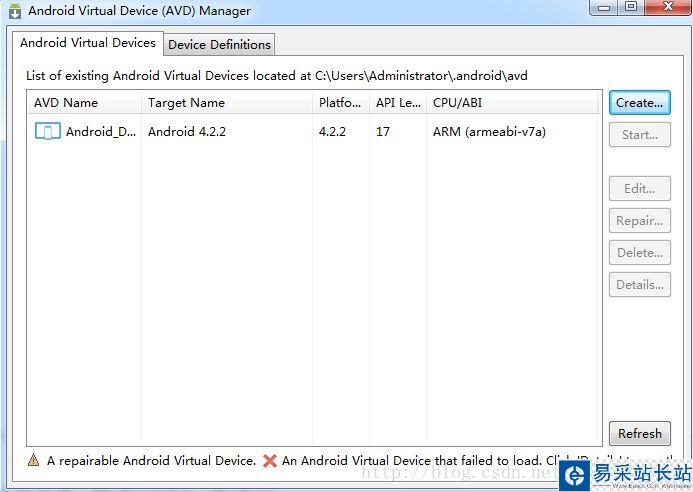This screenshot has height=492, width=693.
Task: Click the 4.2.2 platform value
Action: coord(332,132)
